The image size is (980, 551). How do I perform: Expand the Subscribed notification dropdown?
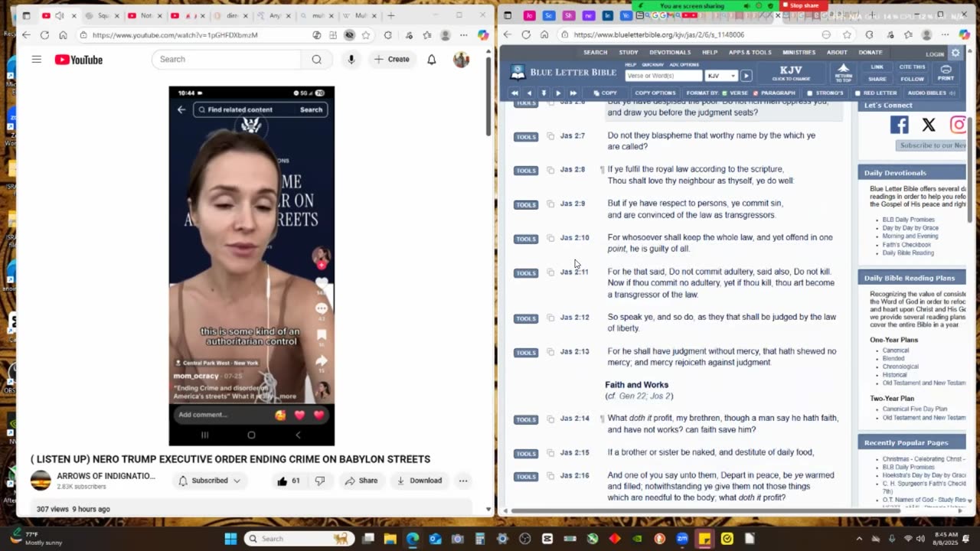click(x=209, y=481)
